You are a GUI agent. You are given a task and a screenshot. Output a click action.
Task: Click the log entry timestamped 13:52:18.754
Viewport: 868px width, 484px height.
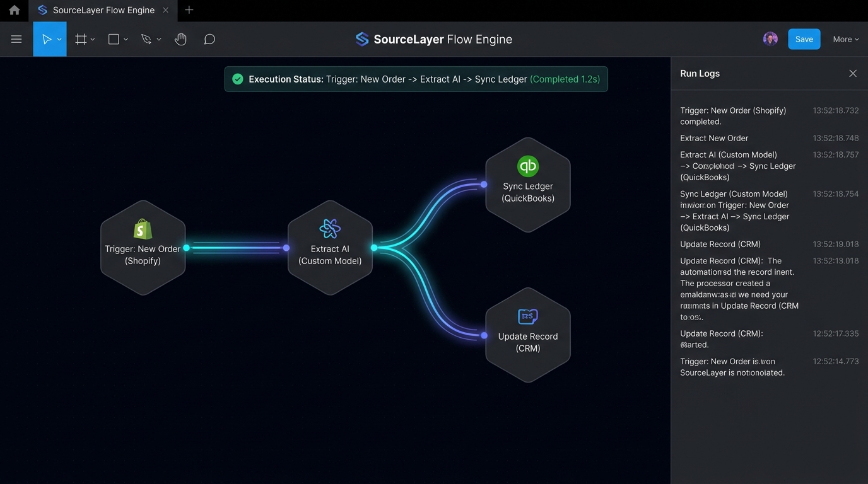[769, 210]
